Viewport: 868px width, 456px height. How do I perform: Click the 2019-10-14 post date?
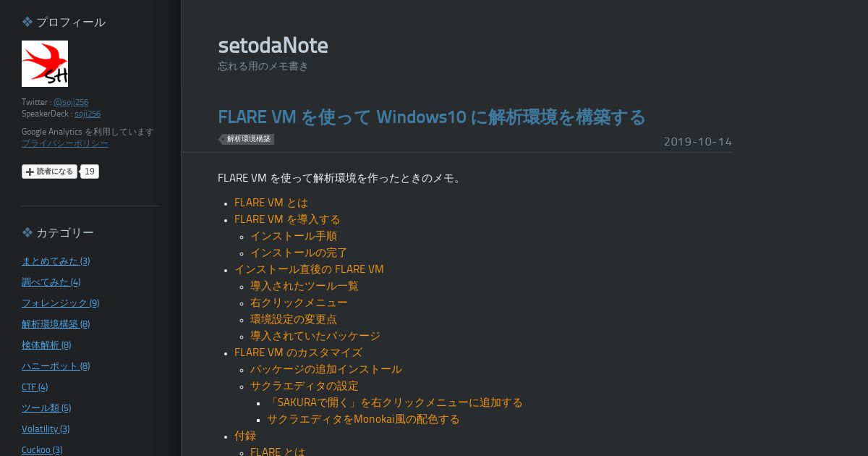point(698,141)
